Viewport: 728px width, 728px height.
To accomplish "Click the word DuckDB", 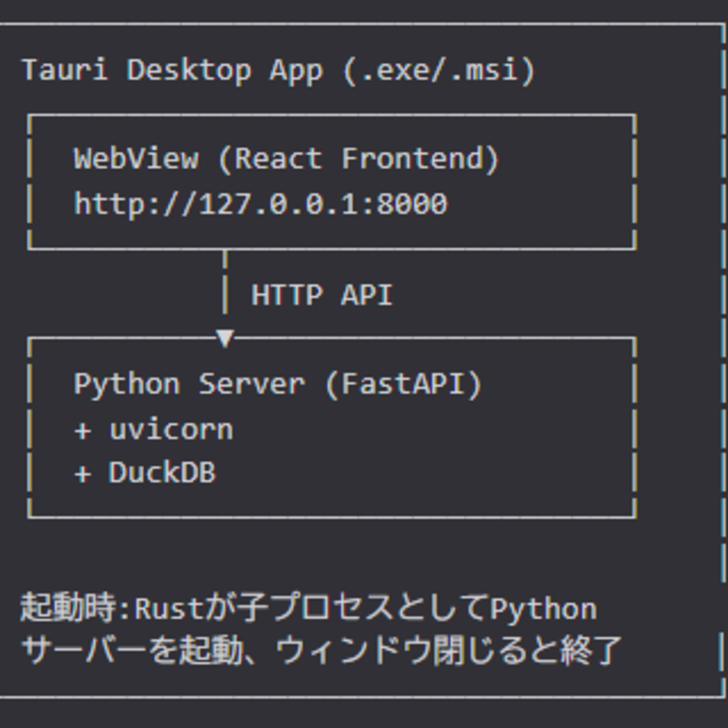I will click(162, 472).
